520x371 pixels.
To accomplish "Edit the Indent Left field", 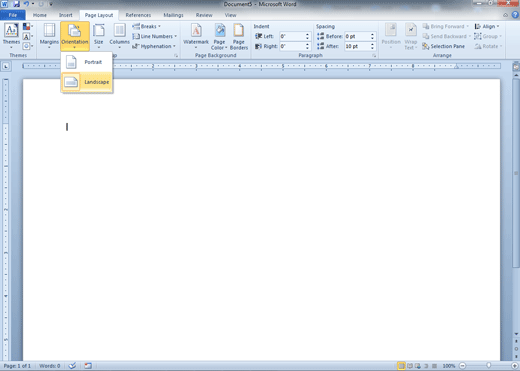I will click(x=292, y=36).
